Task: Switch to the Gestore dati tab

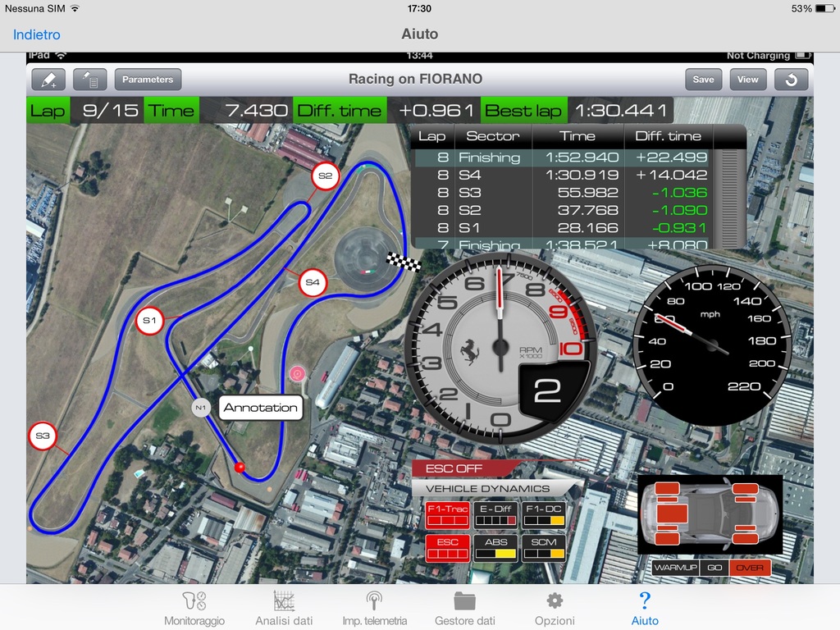Action: tap(465, 609)
